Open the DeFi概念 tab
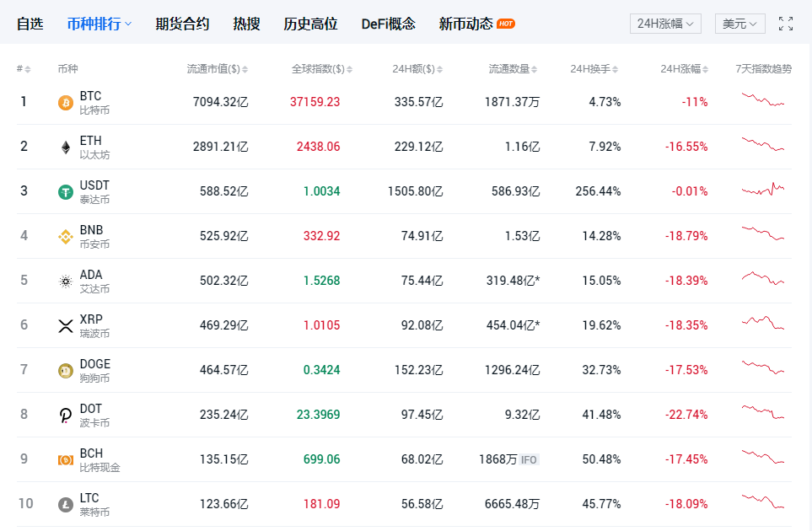Image resolution: width=812 pixels, height=531 pixels. pyautogui.click(x=388, y=24)
